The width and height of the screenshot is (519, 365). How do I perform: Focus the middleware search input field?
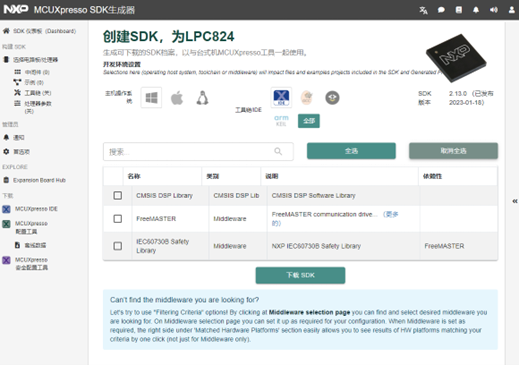coord(198,152)
